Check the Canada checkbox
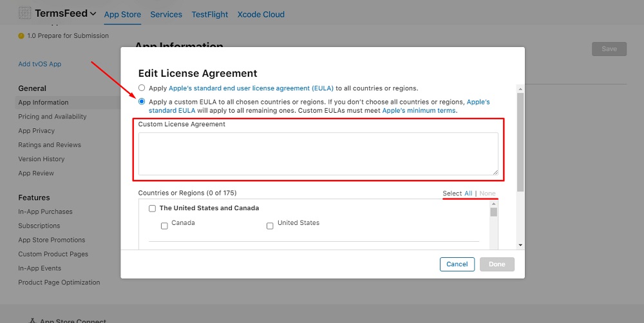Screen dimensions: 644x323 click(164, 226)
